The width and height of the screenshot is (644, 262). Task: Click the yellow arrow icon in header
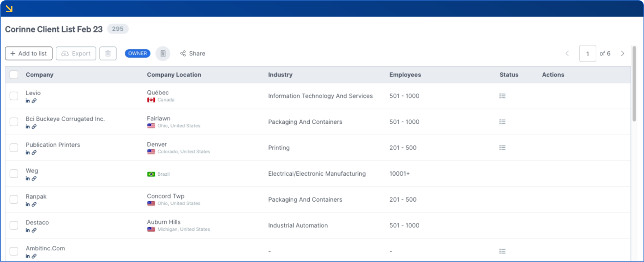(9, 8)
